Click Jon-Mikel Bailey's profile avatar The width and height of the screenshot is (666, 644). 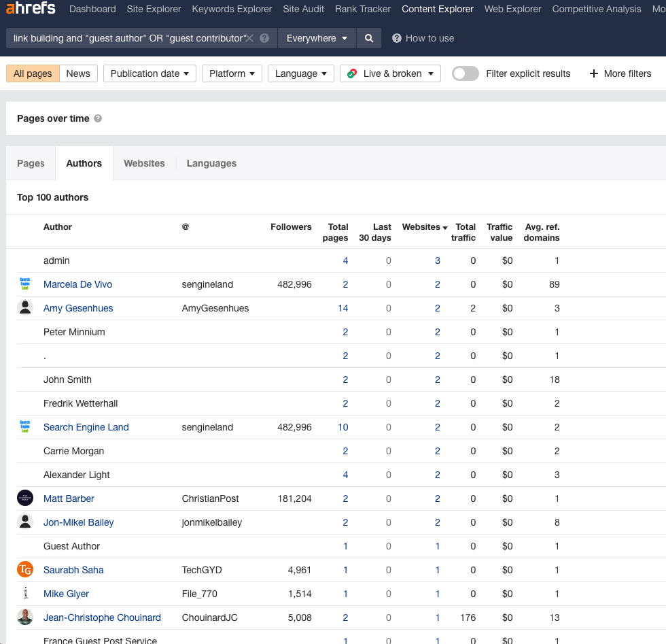coord(25,522)
